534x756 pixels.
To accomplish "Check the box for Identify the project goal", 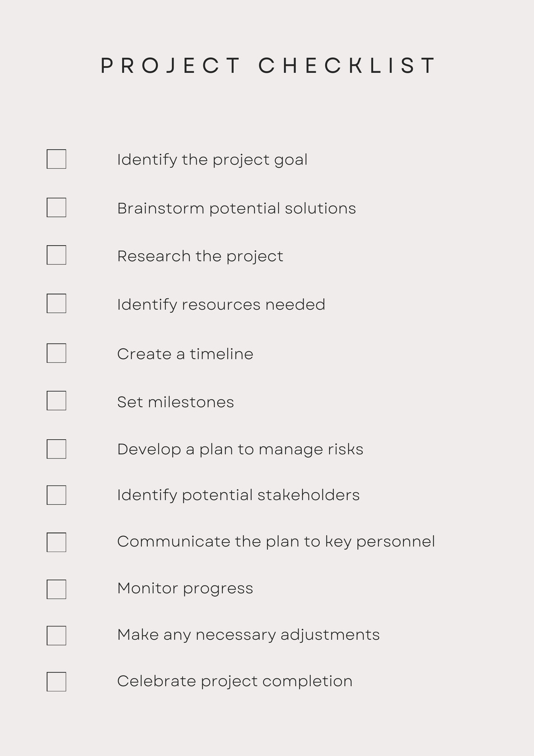I will 56,159.
